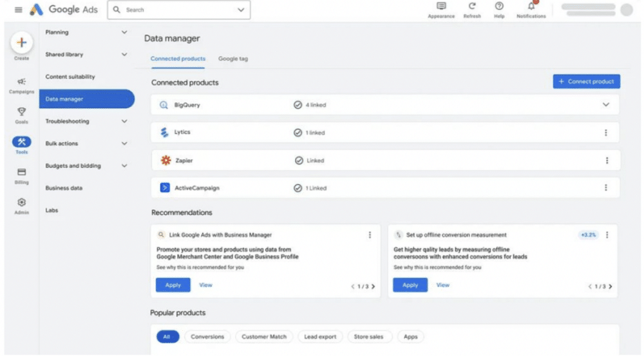
Task: Click the account avatar circle
Action: tap(627, 10)
